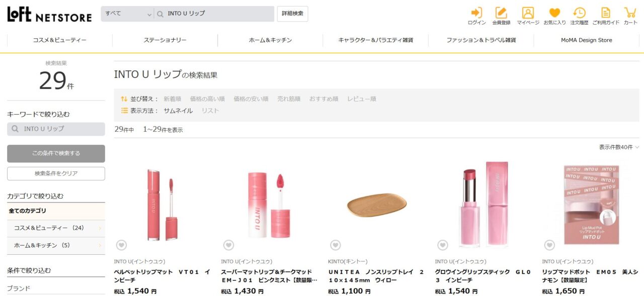Screen dimensions: 644x296
Task: Open the グロウイングリップスティック GL03 image
Action: pyautogui.click(x=483, y=204)
